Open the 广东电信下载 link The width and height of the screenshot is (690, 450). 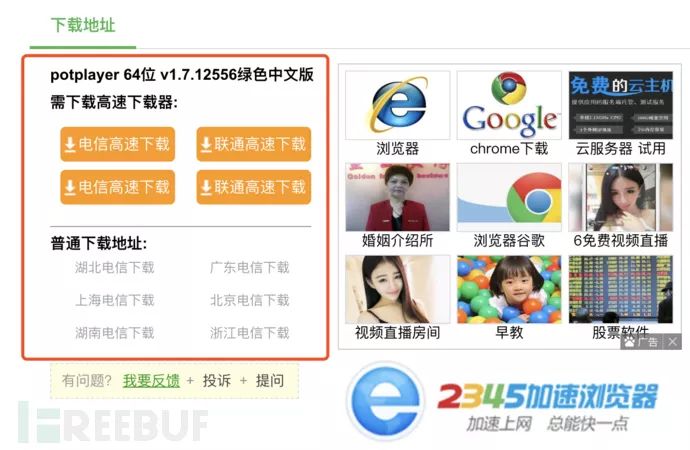[250, 267]
